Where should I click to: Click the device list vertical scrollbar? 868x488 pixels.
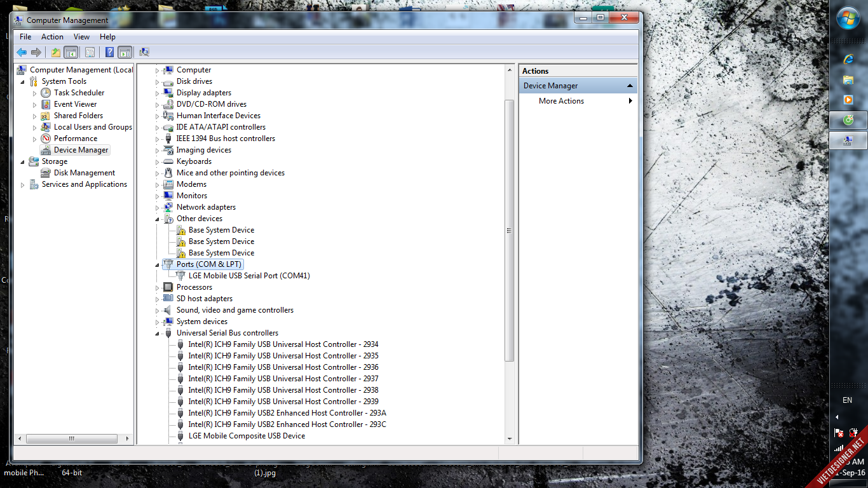509,231
